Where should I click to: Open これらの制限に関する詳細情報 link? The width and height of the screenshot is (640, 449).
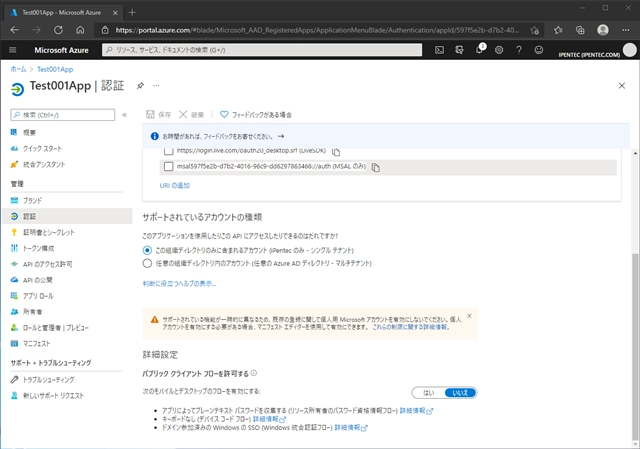[411, 327]
